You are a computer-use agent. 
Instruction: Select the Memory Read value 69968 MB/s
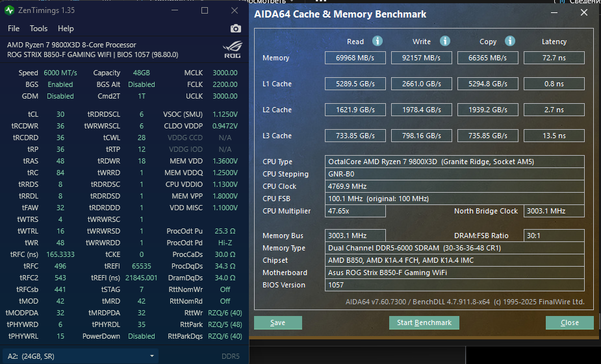tap(355, 58)
